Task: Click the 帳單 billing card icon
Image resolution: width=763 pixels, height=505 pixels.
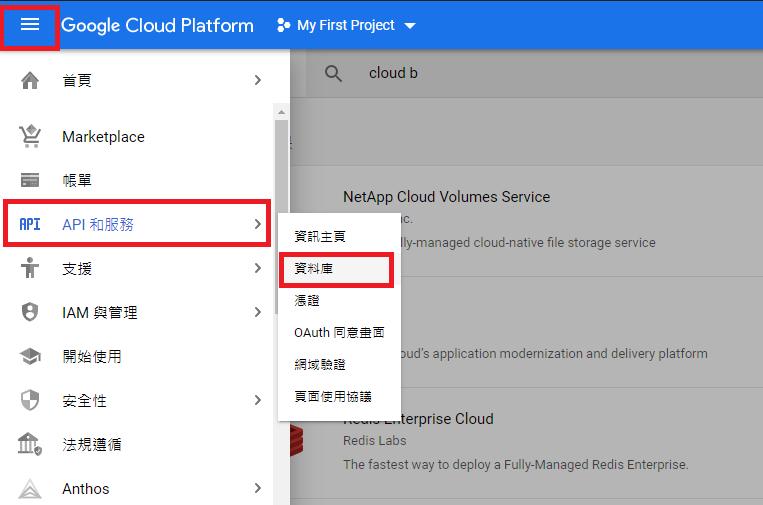Action: pos(30,180)
